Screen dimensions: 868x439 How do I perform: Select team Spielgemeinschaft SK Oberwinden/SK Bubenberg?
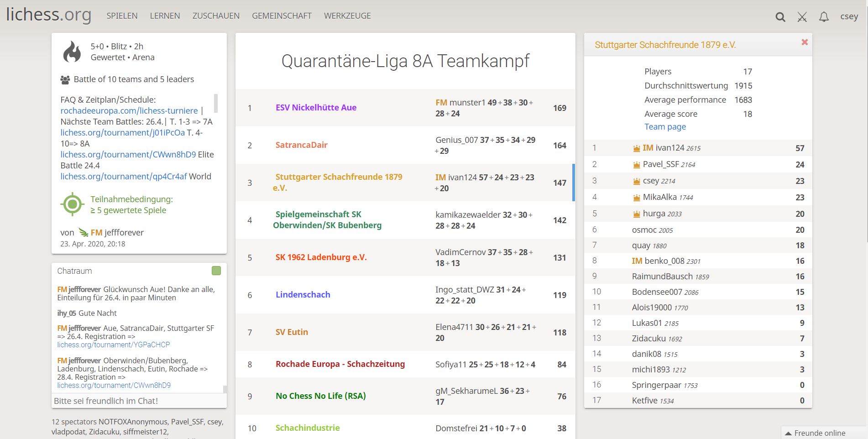click(x=327, y=220)
